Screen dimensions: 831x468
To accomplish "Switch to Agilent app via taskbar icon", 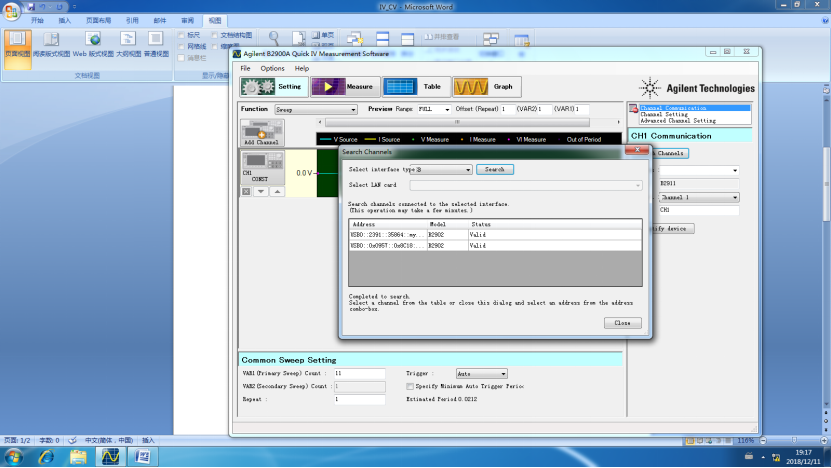I will coord(110,456).
